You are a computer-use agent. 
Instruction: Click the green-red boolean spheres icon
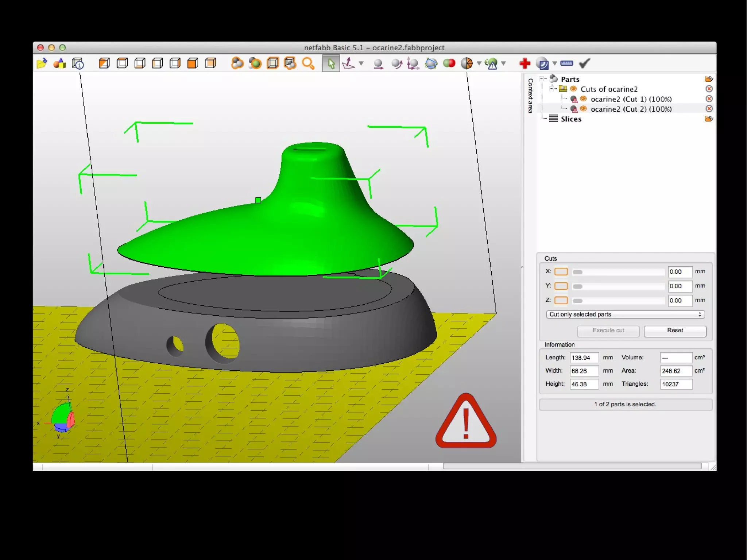click(x=449, y=63)
